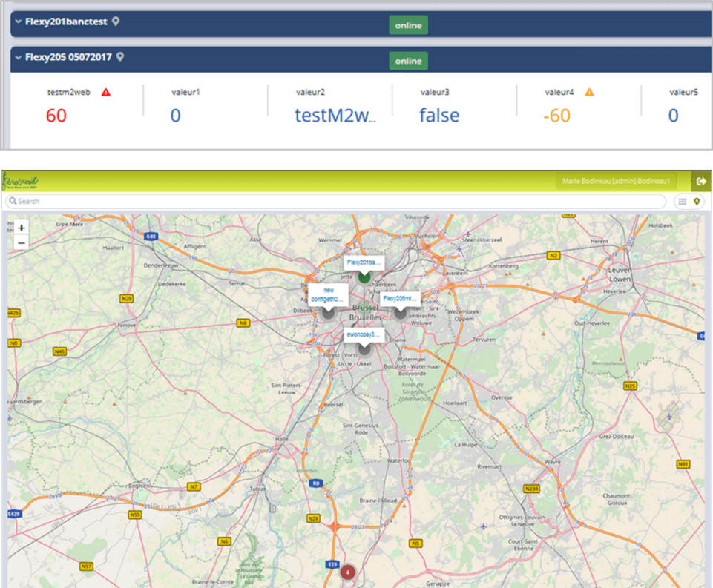The width and height of the screenshot is (713, 588).
Task: Select the valeur2 value testM2w...
Action: coord(335,115)
